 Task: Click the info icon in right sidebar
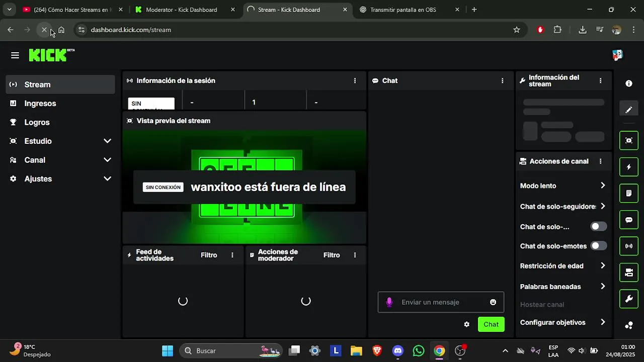tap(629, 83)
